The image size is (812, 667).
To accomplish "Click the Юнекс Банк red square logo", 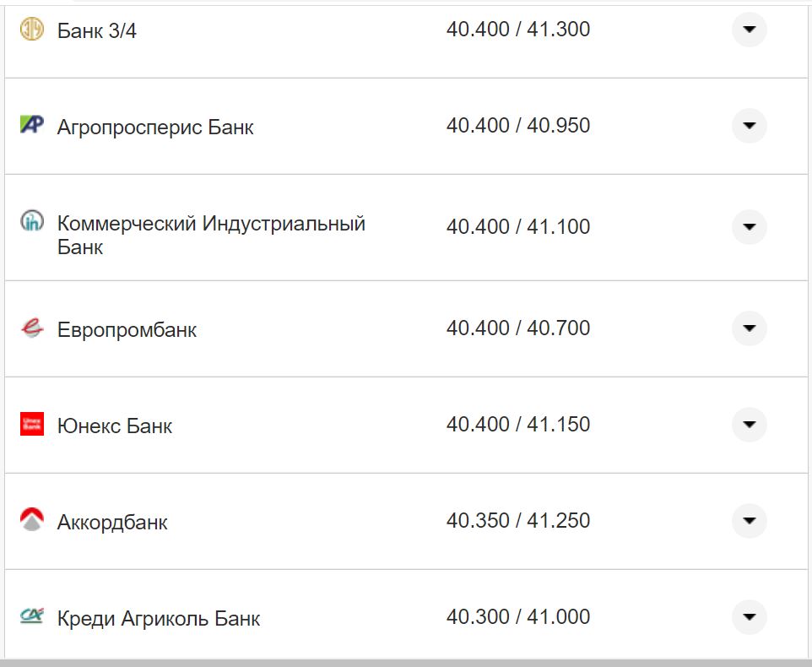I will pos(31,425).
